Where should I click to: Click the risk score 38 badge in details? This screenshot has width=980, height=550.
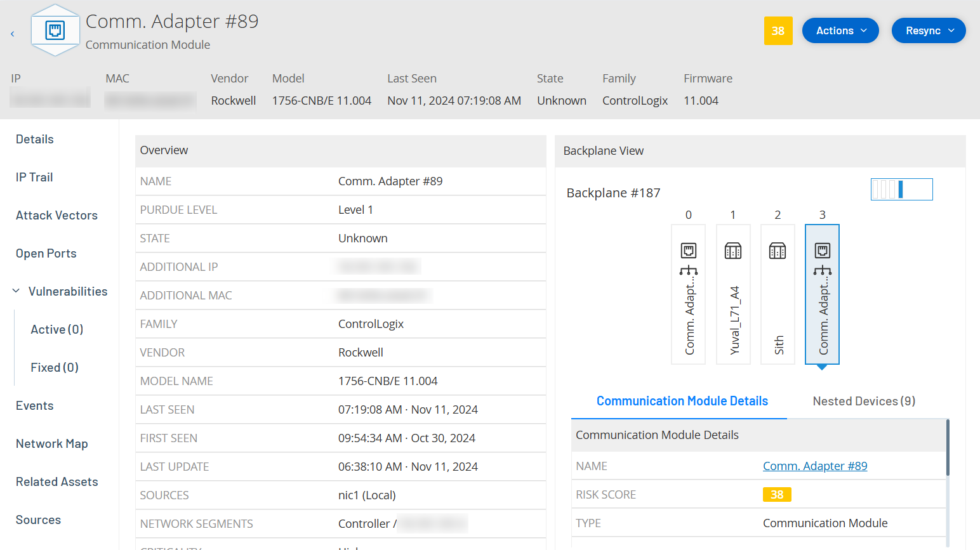coord(776,495)
